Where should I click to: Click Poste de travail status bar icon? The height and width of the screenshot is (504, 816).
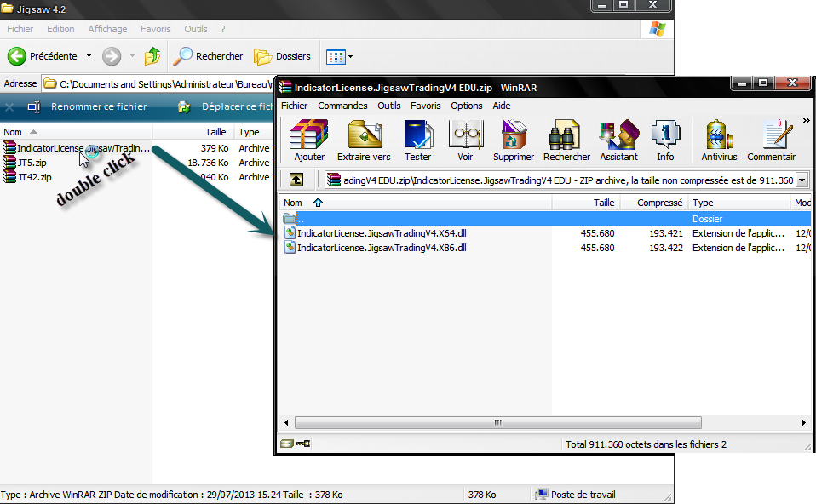click(542, 494)
